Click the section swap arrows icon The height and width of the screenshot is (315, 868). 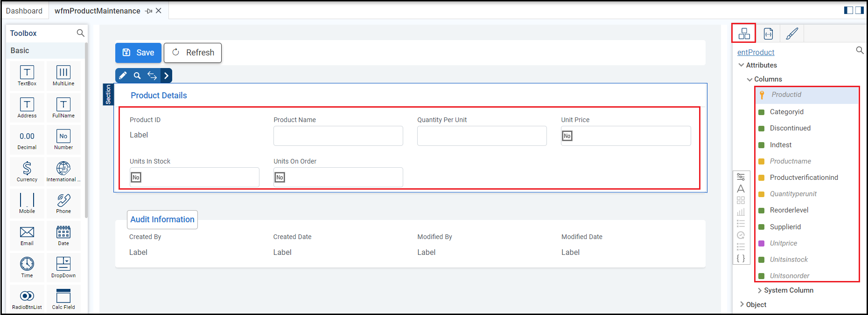152,75
